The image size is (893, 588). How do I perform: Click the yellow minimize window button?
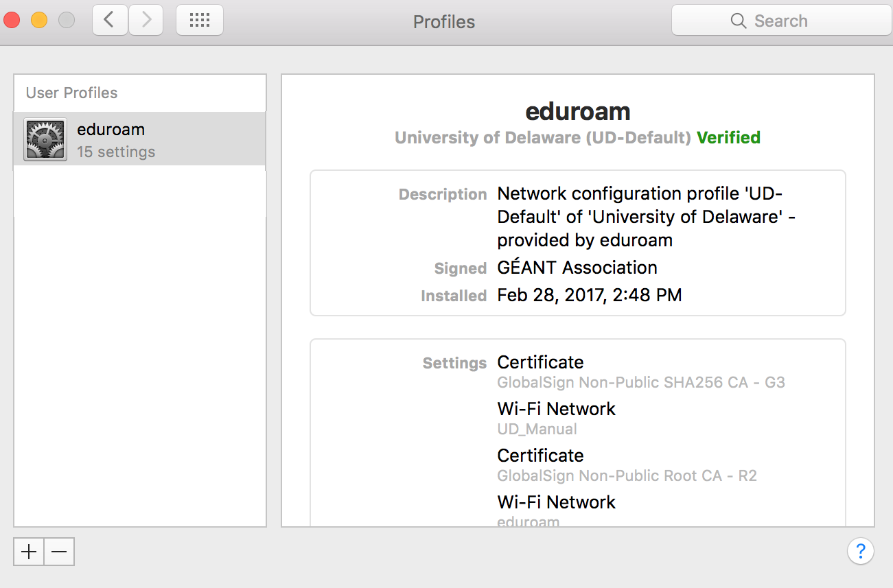pyautogui.click(x=39, y=21)
